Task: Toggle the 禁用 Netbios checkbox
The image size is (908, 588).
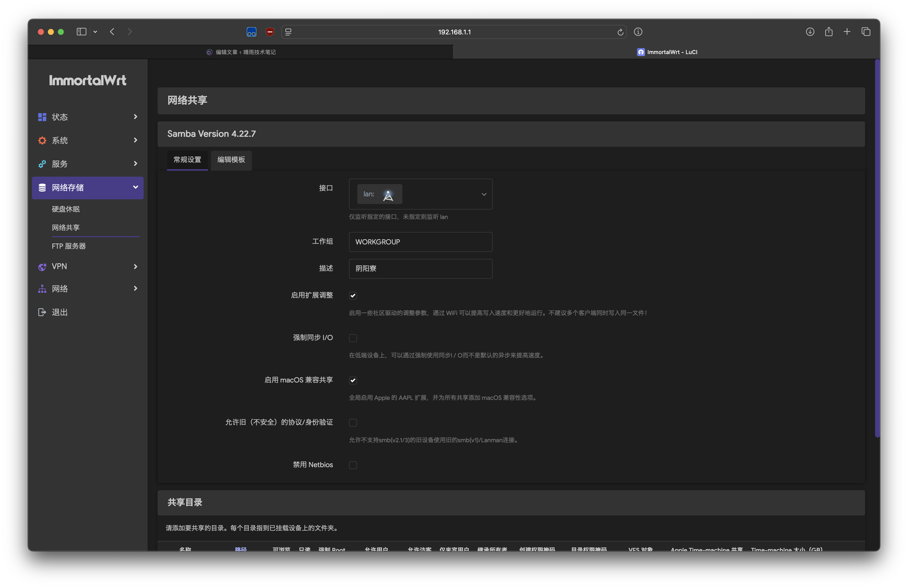Action: pos(353,465)
